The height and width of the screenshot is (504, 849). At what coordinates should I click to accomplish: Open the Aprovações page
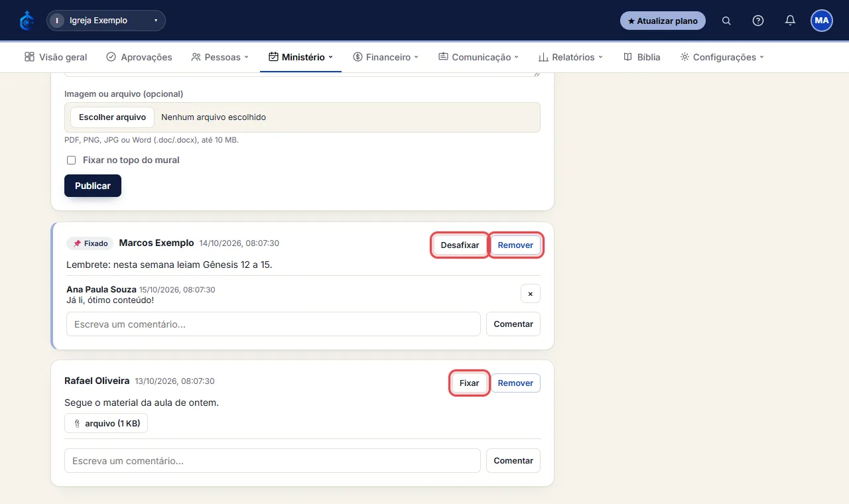point(139,57)
